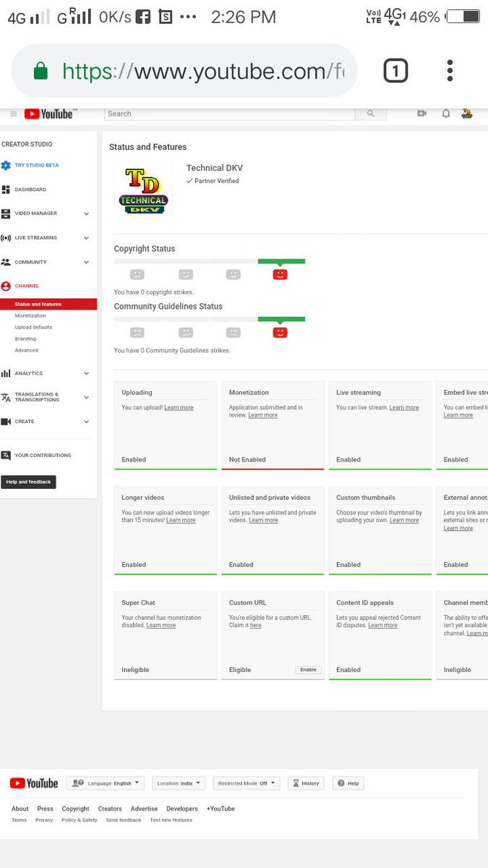Open the create video camera icon

pyautogui.click(x=422, y=114)
